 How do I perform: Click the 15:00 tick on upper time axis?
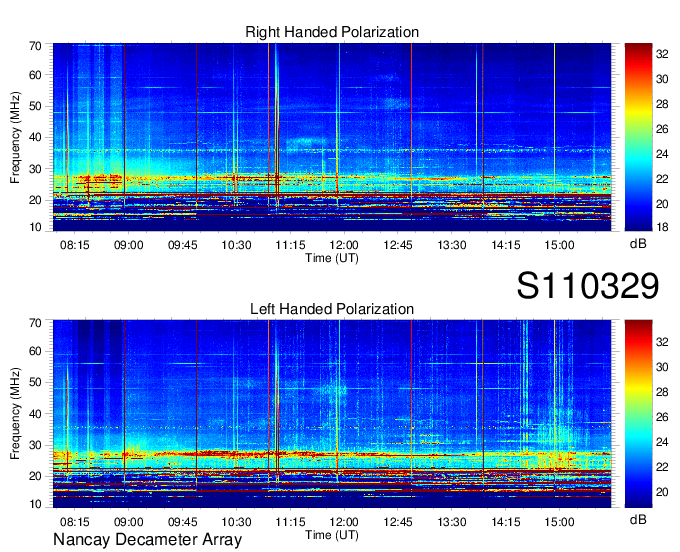click(x=559, y=245)
